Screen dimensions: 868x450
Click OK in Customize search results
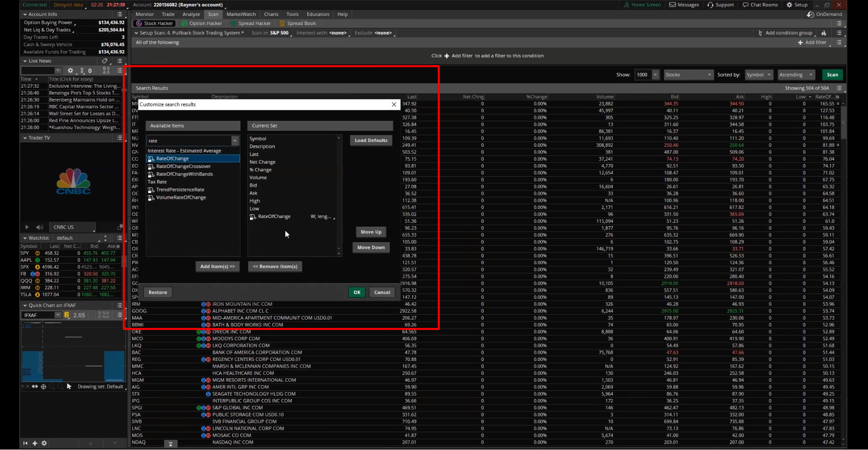(x=357, y=292)
